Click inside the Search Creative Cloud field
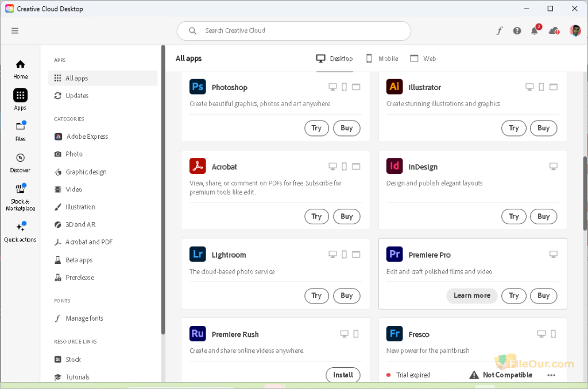 coord(293,30)
